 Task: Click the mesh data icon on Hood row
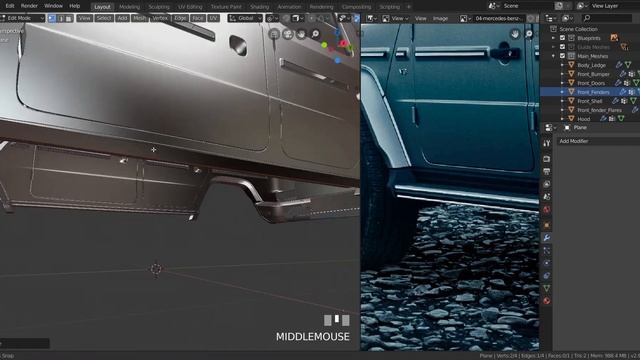(x=621, y=119)
